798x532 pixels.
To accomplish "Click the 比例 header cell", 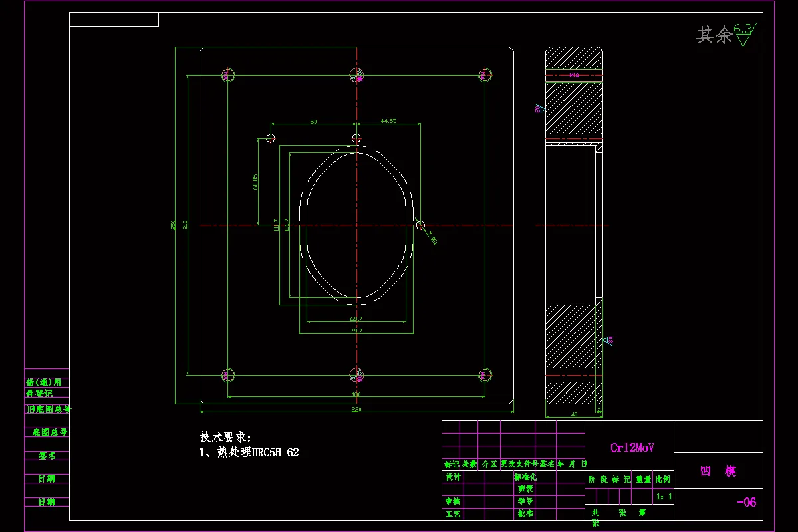I will (x=663, y=479).
